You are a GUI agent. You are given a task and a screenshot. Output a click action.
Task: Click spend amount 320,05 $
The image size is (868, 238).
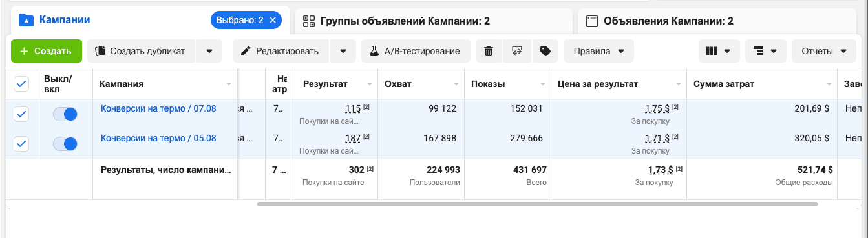(812, 138)
